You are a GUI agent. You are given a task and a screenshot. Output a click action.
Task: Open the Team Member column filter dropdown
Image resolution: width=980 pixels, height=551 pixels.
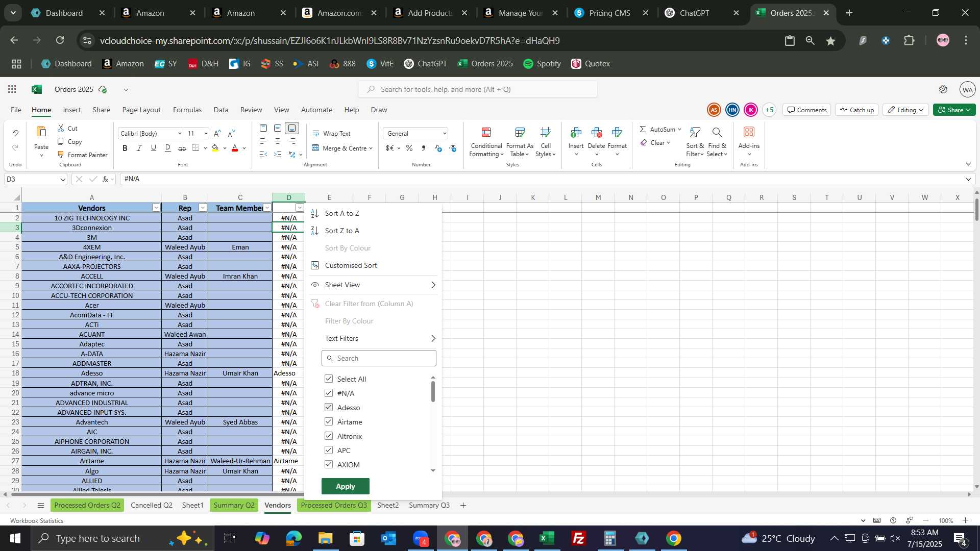[x=267, y=208]
